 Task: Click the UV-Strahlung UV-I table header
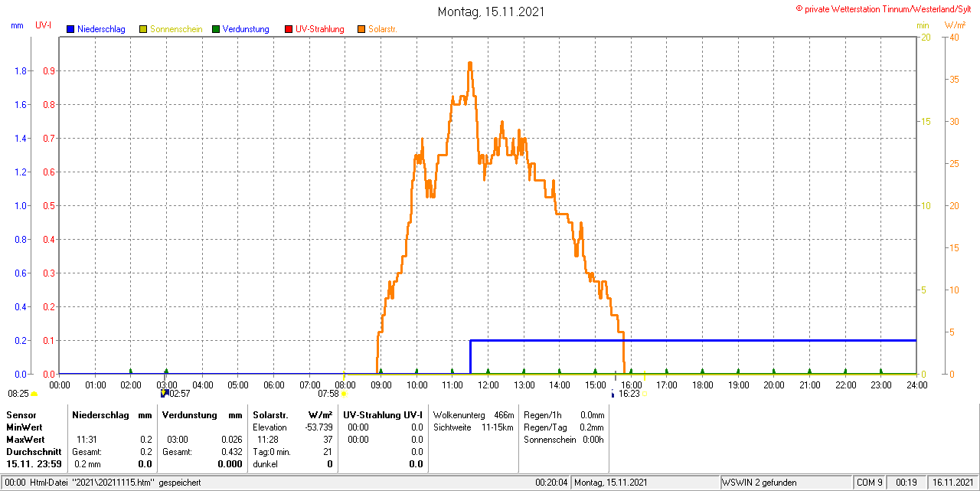pyautogui.click(x=383, y=415)
